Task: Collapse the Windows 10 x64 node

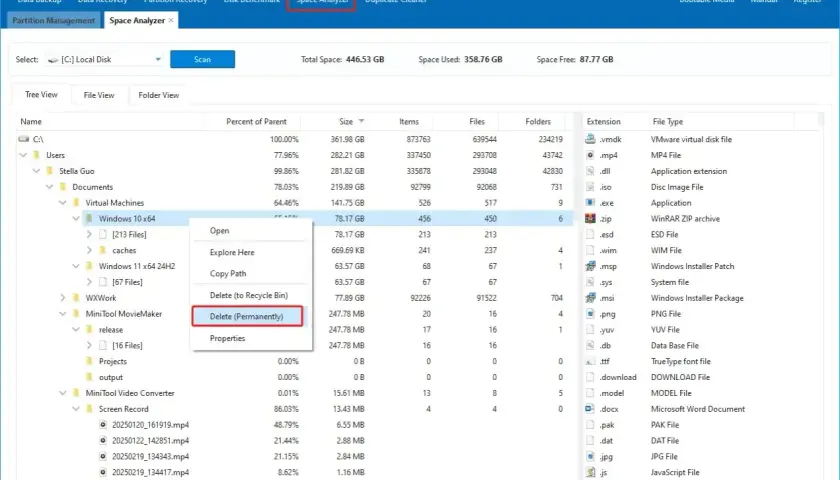Action: (x=76, y=219)
